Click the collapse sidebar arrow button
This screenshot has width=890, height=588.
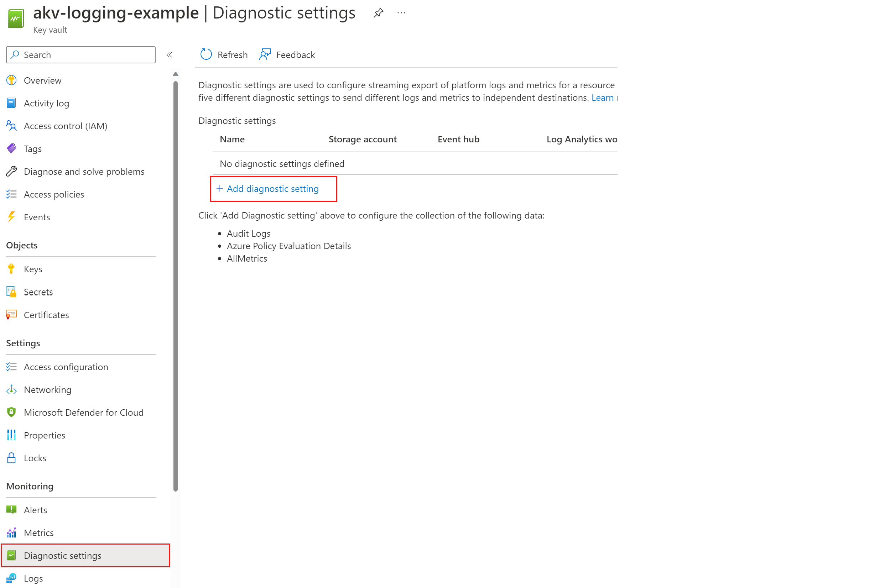tap(169, 55)
